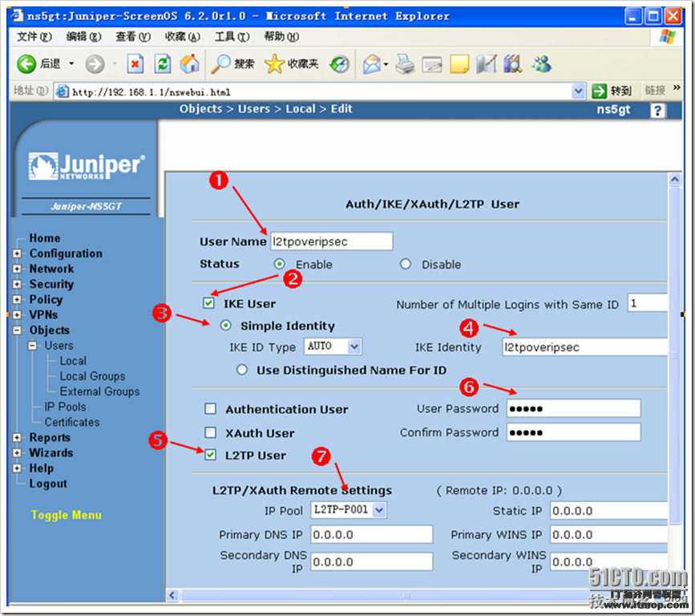Open the 帮助(H) menu
This screenshot has width=695, height=616.
pos(281,37)
